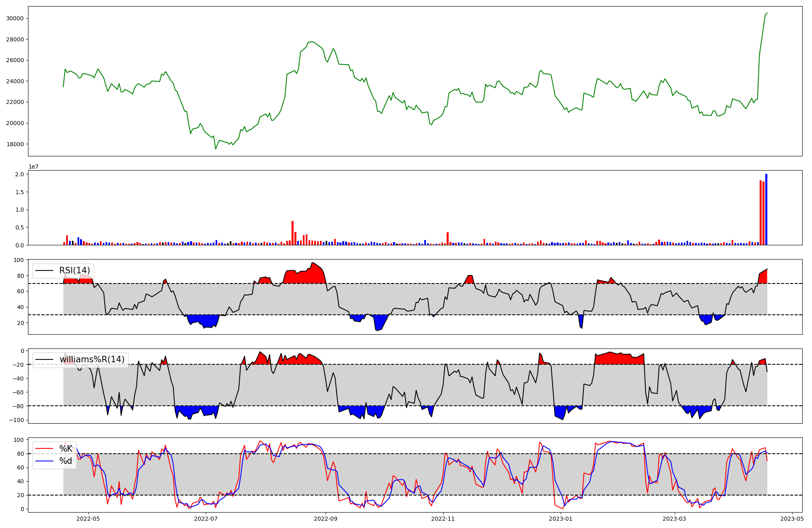Click the 2022-05 date axis label
Screen dimensions: 812x528
tap(88, 519)
